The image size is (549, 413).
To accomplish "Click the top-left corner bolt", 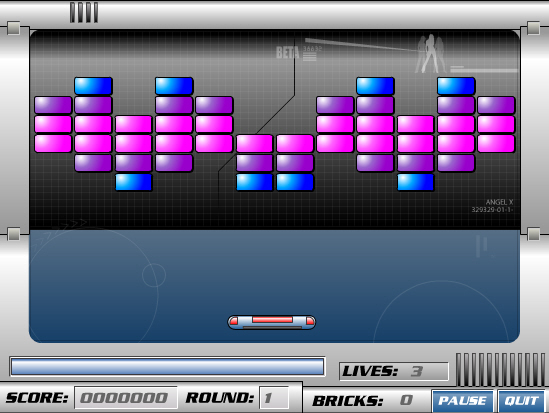I will [14, 28].
